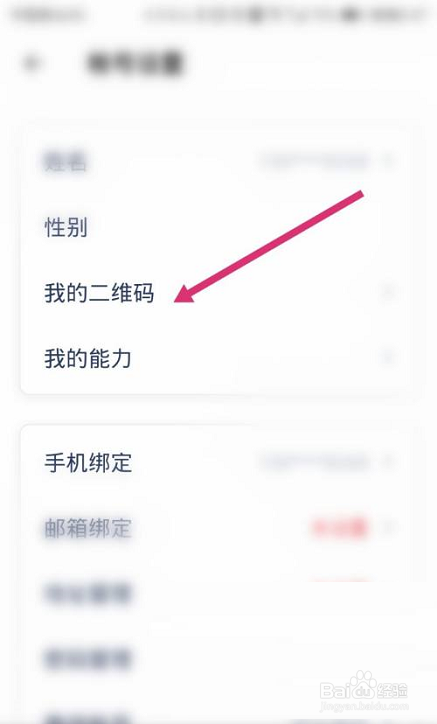Tap the blurred first row label above 性别
The height and width of the screenshot is (724, 437).
coord(65,162)
